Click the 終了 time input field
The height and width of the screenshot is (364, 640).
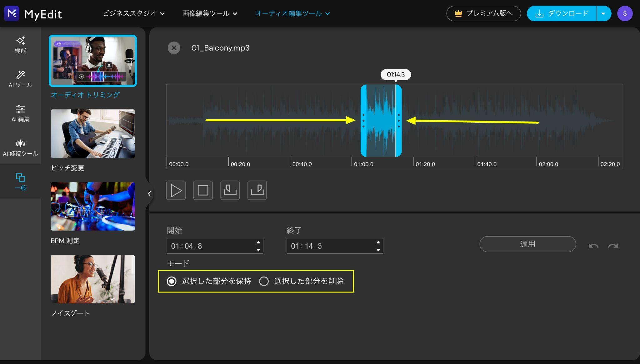(335, 246)
